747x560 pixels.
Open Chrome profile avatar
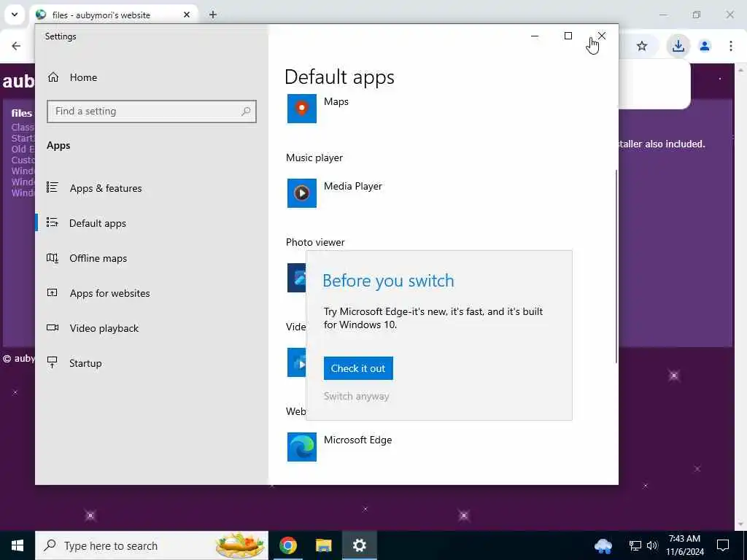click(705, 46)
